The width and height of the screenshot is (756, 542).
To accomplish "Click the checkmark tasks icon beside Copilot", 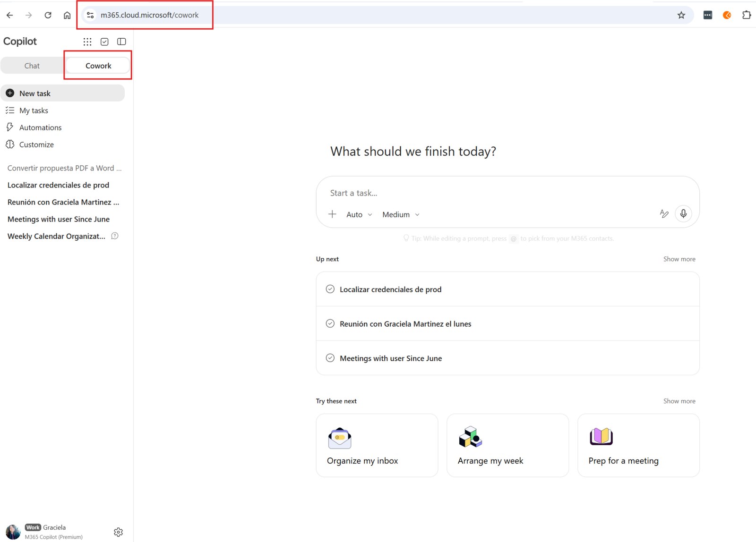I will (x=104, y=42).
